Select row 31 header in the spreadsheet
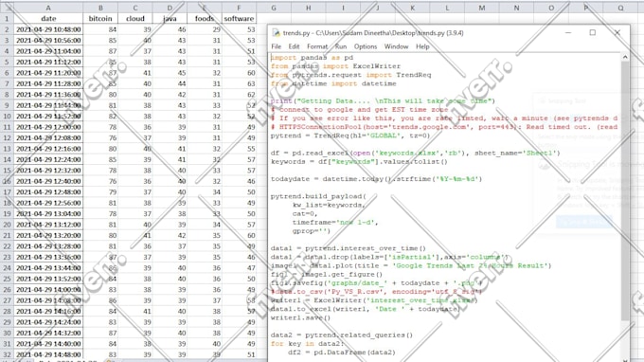This screenshot has height=362, width=644. click(x=7, y=343)
